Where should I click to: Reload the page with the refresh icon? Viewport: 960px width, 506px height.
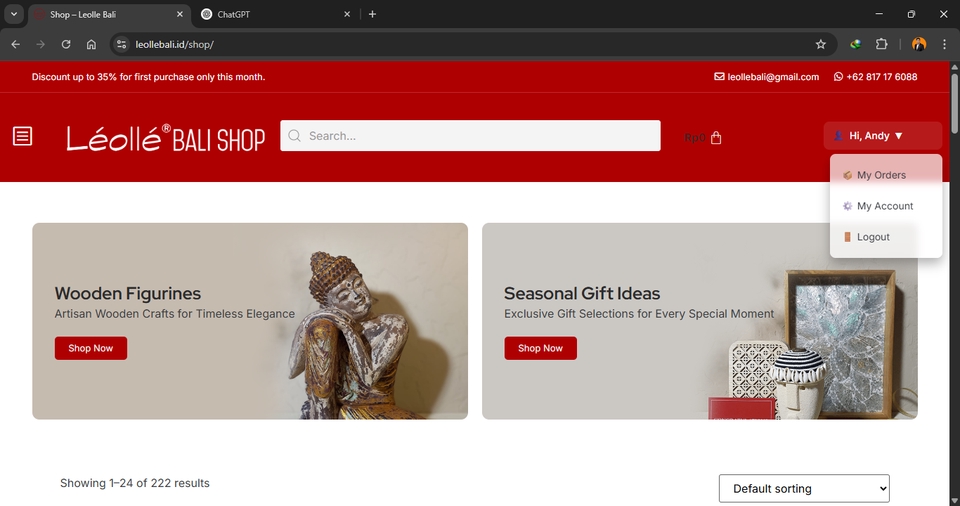click(x=66, y=44)
